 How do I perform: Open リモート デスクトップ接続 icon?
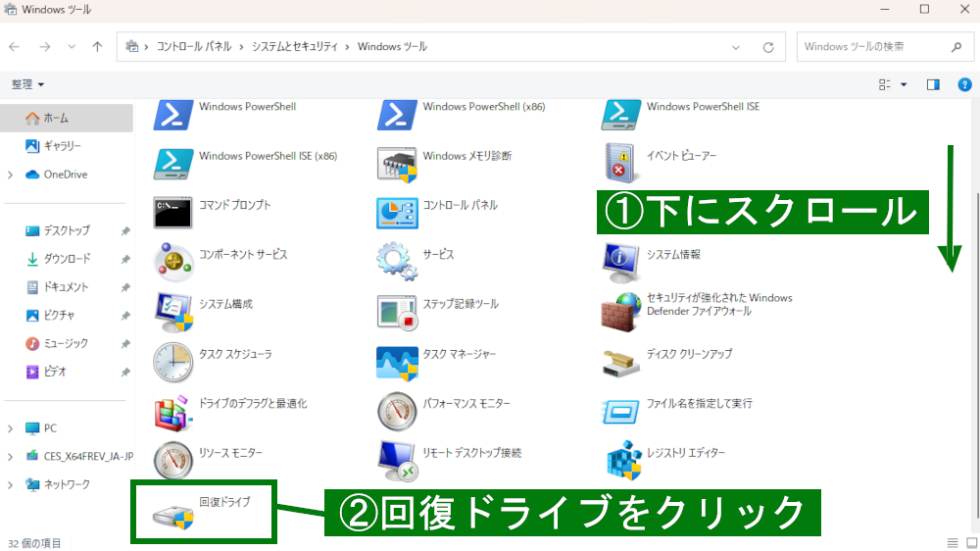click(397, 461)
